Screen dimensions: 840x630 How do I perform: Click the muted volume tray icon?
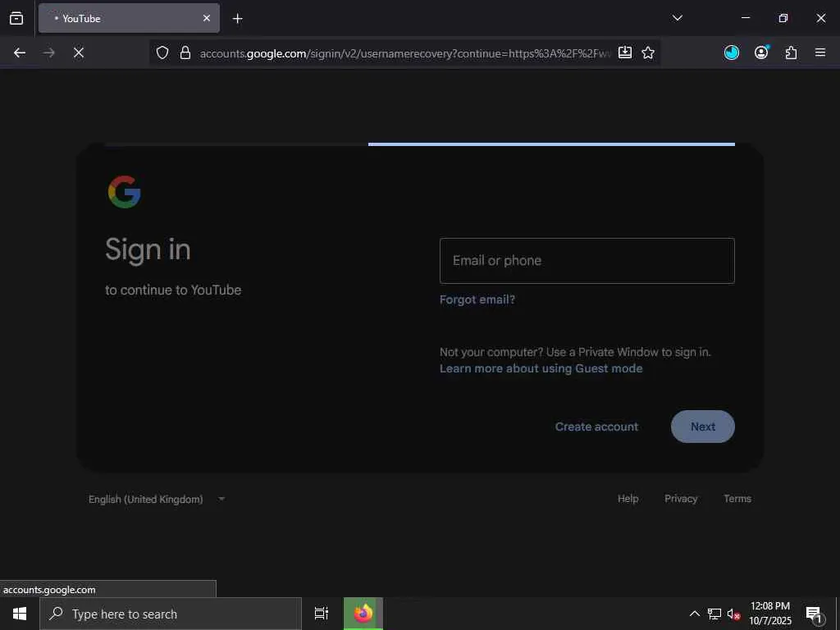pyautogui.click(x=733, y=614)
